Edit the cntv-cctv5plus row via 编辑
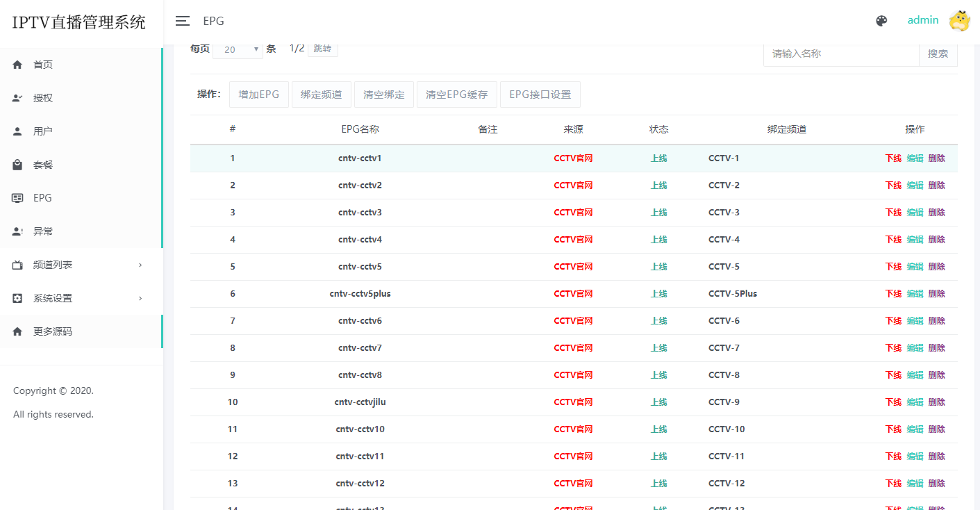Viewport: 980px width, 510px height. 915,294
